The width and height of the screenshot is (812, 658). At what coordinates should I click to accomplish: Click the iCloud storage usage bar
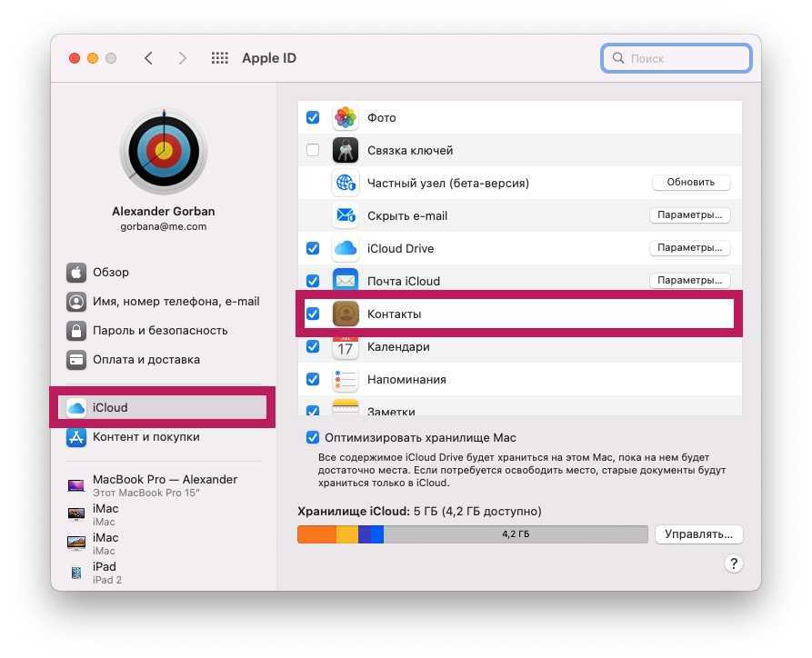472,534
